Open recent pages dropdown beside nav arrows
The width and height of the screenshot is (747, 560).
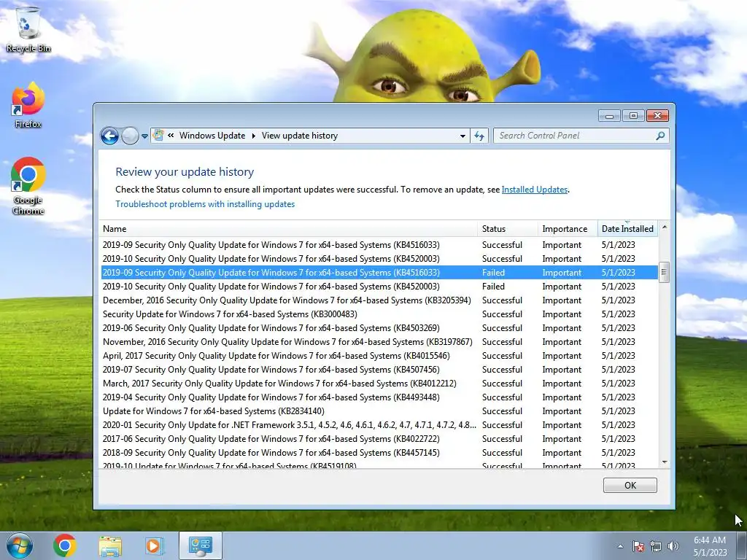144,136
